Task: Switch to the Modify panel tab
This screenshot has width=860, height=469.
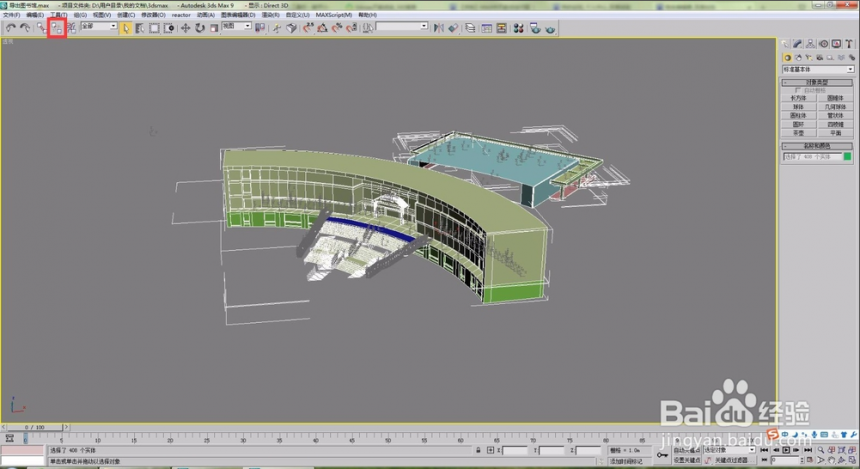Action: coord(797,44)
